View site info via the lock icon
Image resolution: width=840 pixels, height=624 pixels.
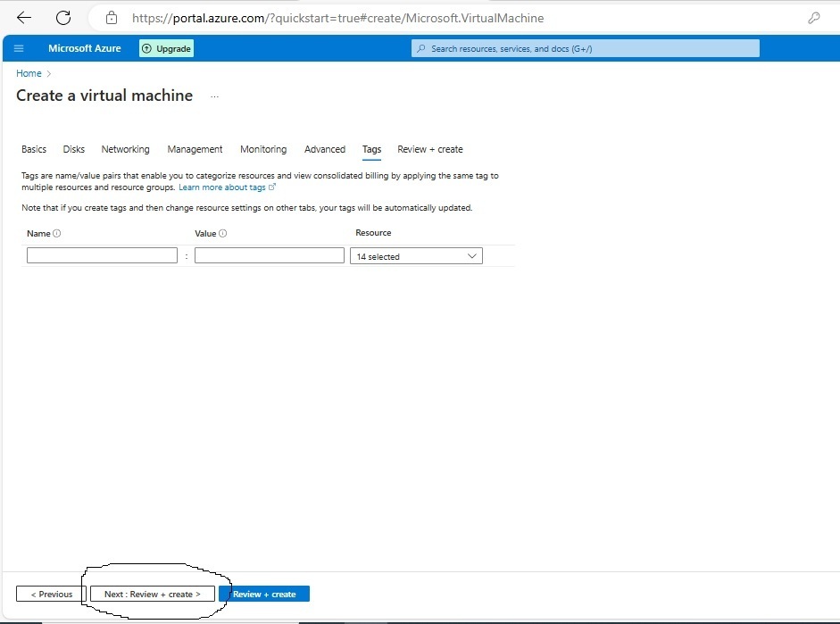click(x=112, y=18)
